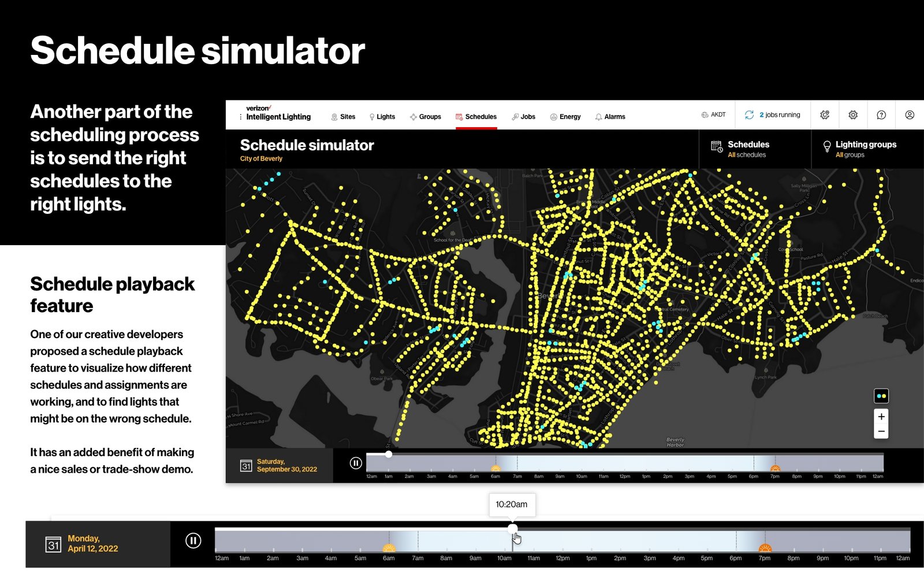This screenshot has height=578, width=924.
Task: Click the sunrise icon on the enlarged timeline
Action: (389, 548)
